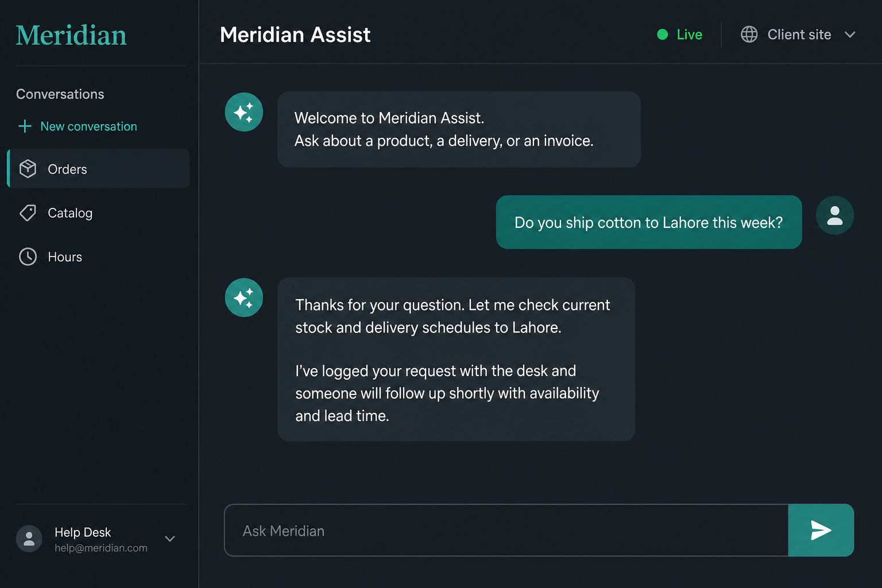
Task: Click the Help Desk profile avatar
Action: point(29,539)
